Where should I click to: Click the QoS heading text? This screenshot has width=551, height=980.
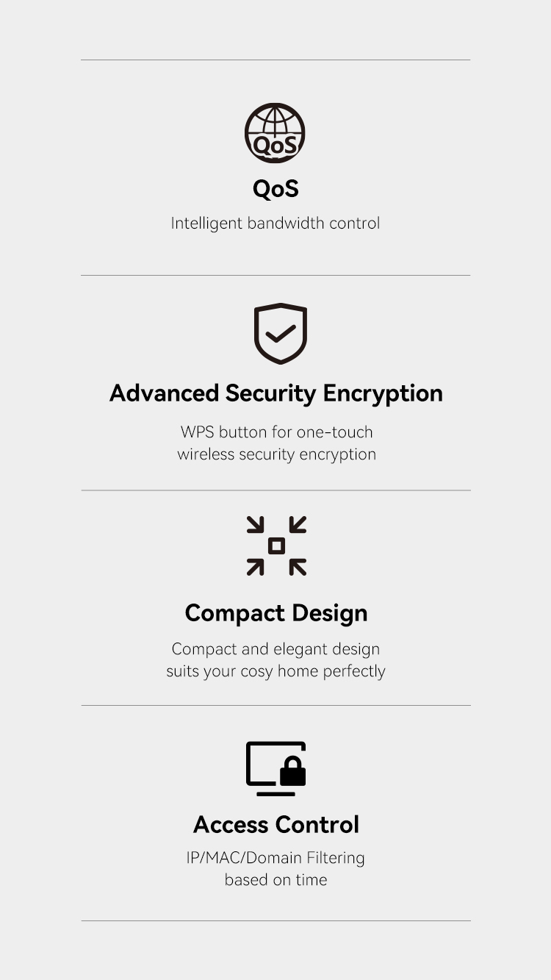point(275,189)
